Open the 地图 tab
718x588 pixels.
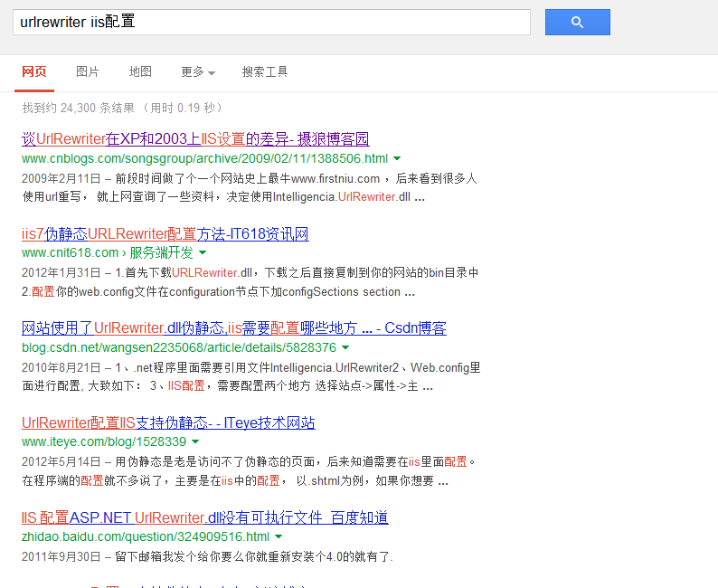point(140,71)
